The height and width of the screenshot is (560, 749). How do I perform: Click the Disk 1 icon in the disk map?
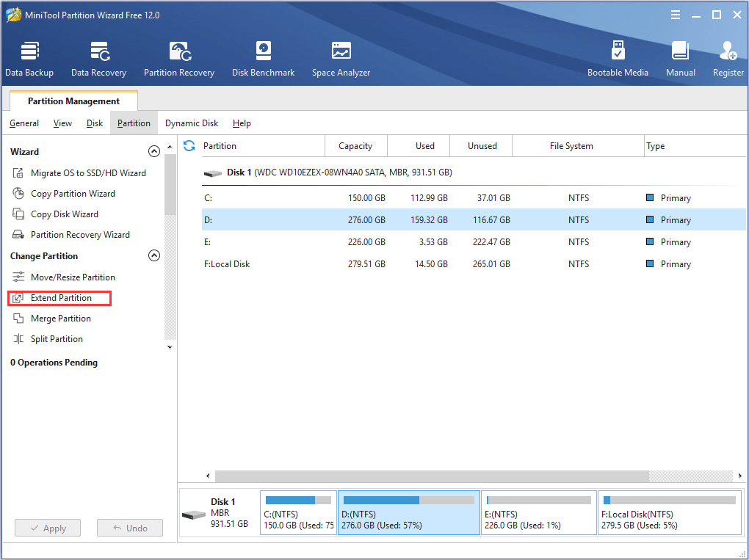click(x=193, y=515)
